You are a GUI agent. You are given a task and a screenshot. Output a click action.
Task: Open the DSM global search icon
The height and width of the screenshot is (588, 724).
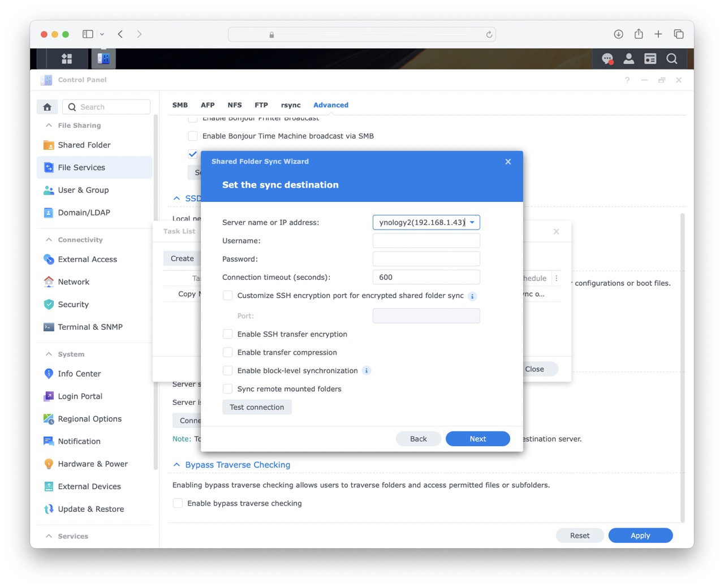coord(671,58)
